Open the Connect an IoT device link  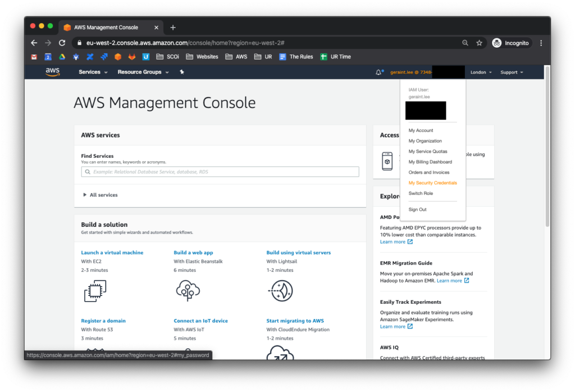pos(200,321)
